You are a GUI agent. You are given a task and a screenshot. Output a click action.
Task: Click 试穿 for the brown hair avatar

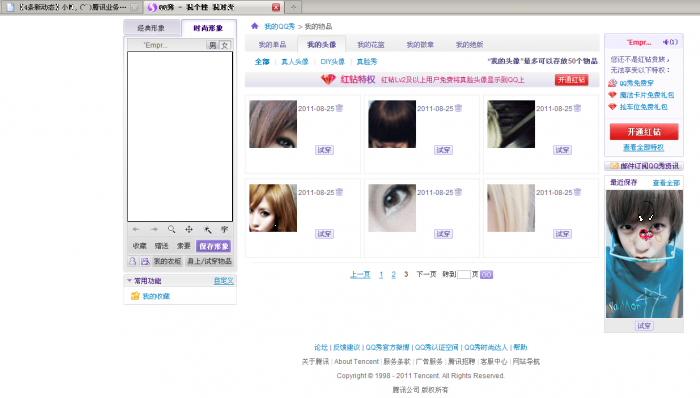point(324,150)
